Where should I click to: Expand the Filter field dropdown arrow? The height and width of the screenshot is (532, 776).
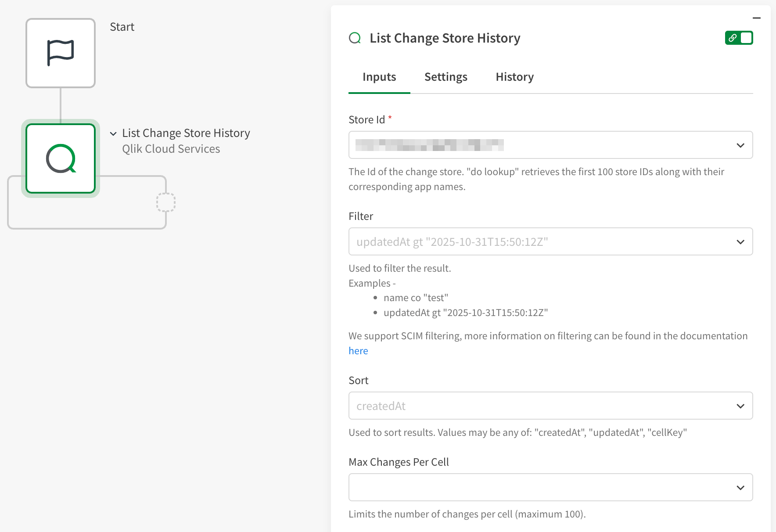(x=740, y=242)
